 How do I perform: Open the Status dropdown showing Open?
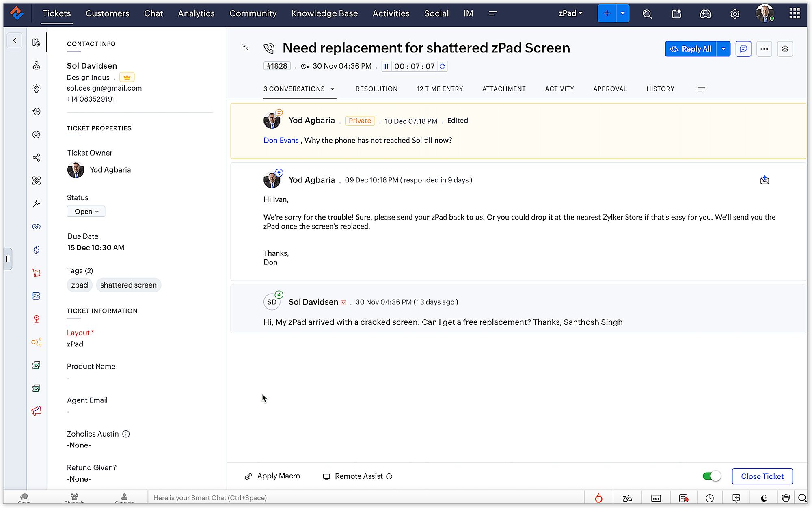point(86,211)
